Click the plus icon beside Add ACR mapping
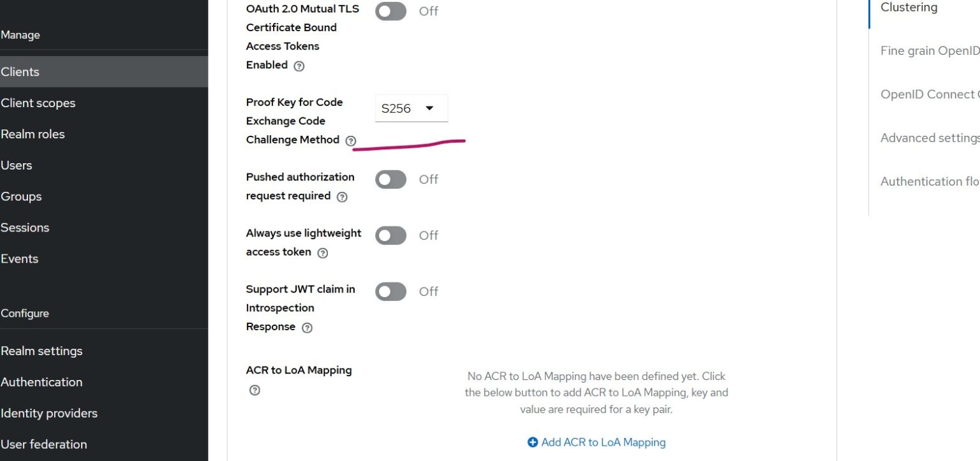Screen dimensions: 980x461 coord(533,442)
